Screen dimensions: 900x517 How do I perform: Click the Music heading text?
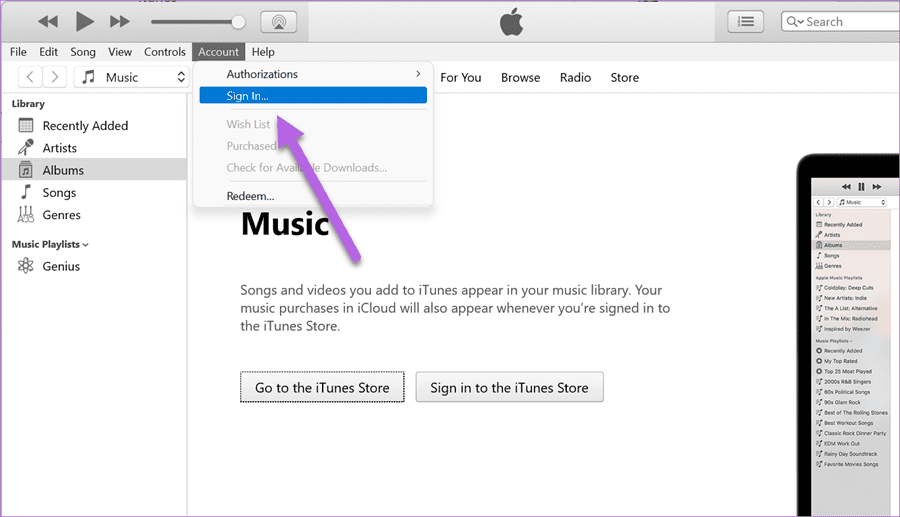tap(285, 223)
